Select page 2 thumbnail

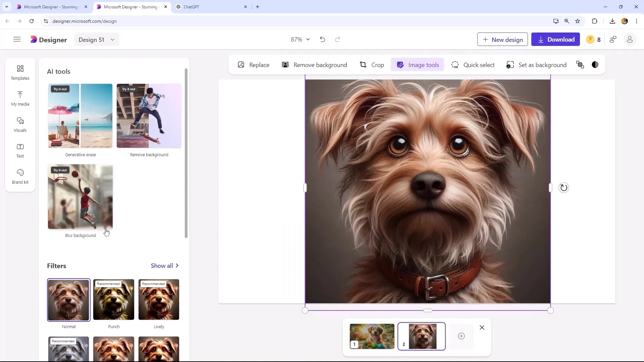tap(422, 336)
